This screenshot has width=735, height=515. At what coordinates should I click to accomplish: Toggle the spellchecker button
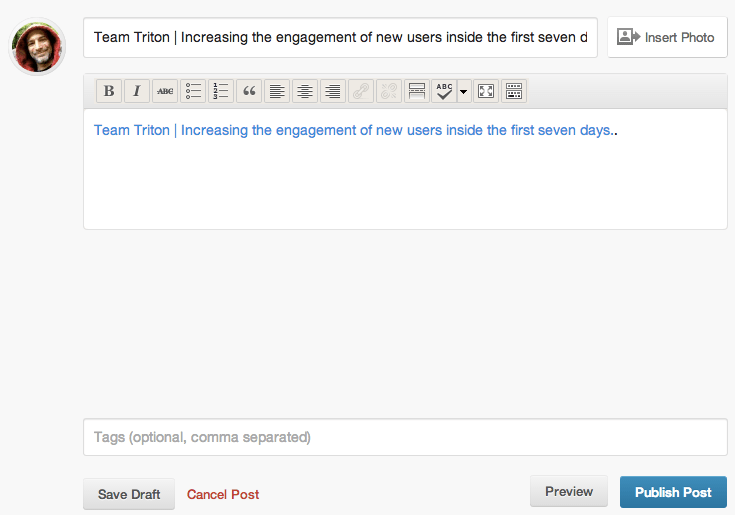(x=444, y=91)
